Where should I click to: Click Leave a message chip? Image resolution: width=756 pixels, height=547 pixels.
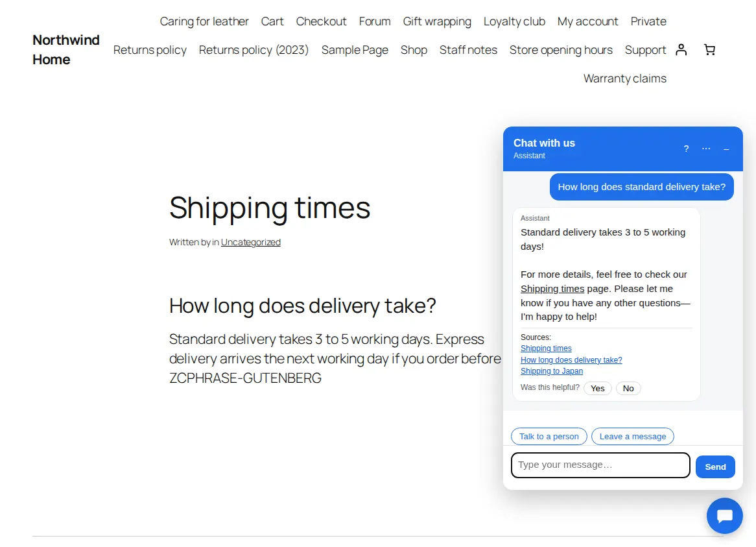[x=633, y=436]
